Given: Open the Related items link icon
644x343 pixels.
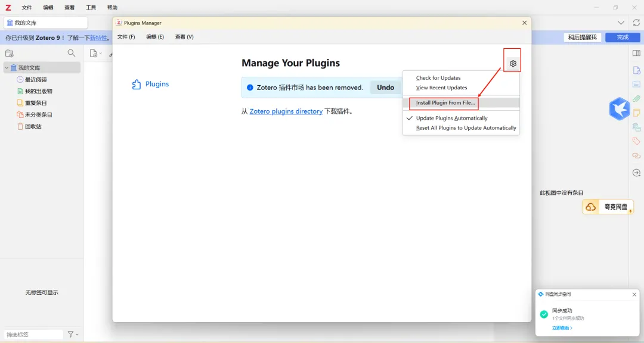Looking at the screenshot, I should tap(636, 155).
